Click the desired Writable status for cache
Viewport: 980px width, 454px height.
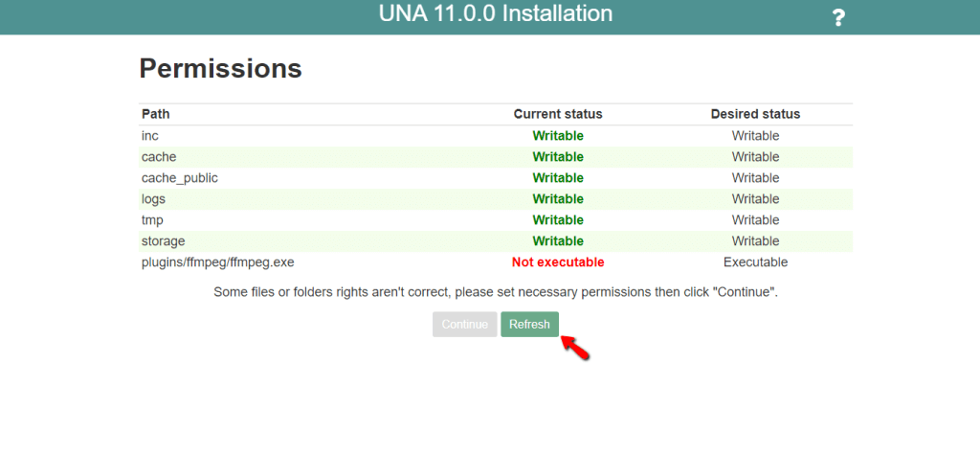point(756,157)
